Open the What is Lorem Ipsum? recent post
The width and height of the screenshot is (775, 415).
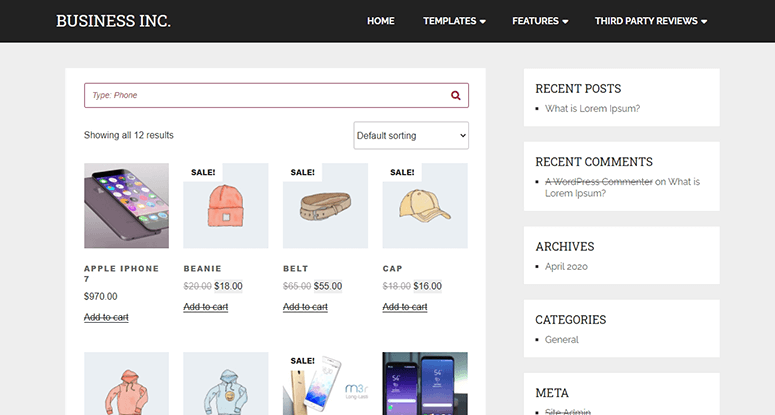[592, 109]
